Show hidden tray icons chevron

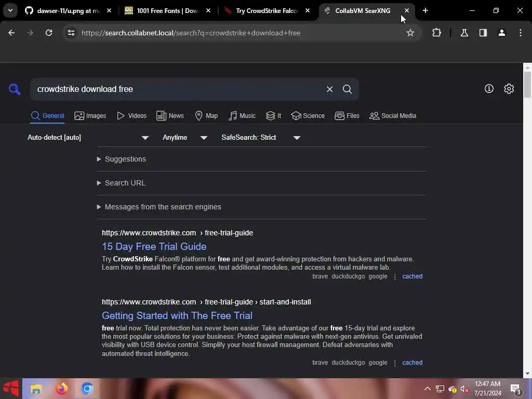(x=428, y=389)
